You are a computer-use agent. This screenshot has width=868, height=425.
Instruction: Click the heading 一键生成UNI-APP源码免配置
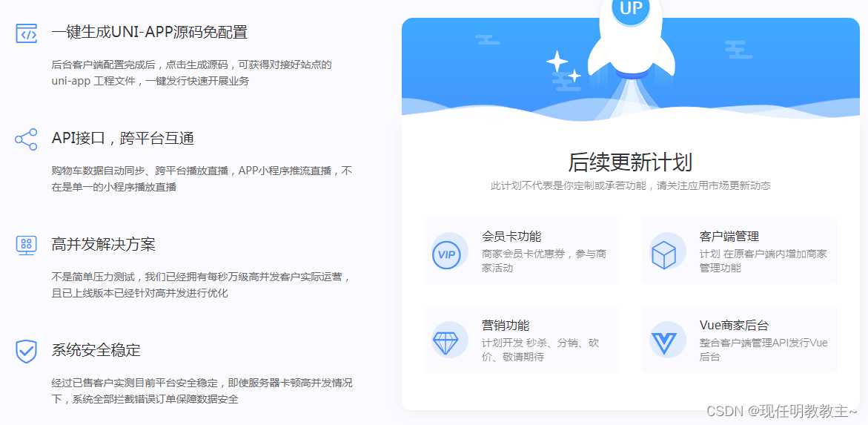coord(150,32)
